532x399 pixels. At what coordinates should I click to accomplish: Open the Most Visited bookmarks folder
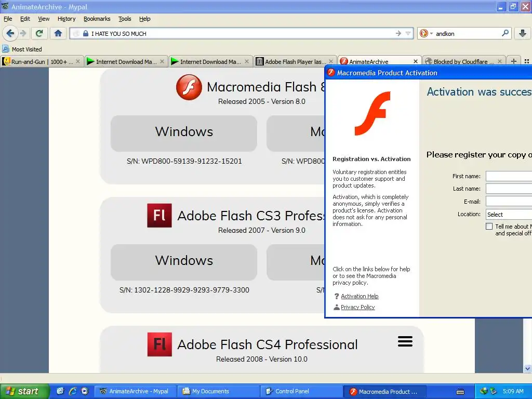click(22, 49)
